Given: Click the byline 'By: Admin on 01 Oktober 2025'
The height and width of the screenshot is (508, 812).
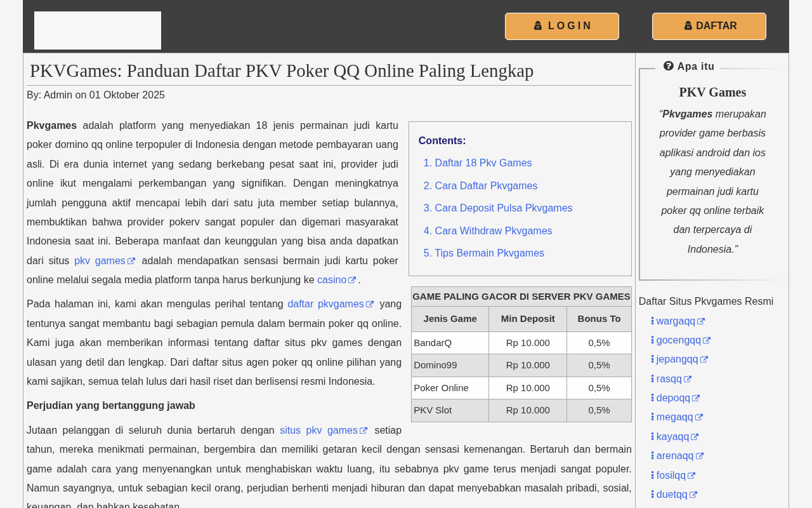Looking at the screenshot, I should (x=96, y=95).
